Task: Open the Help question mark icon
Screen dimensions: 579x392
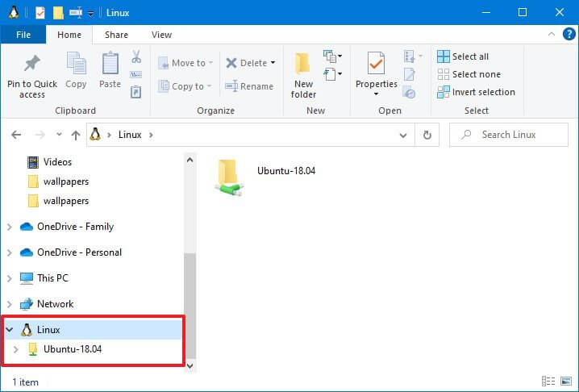Action: 569,35
